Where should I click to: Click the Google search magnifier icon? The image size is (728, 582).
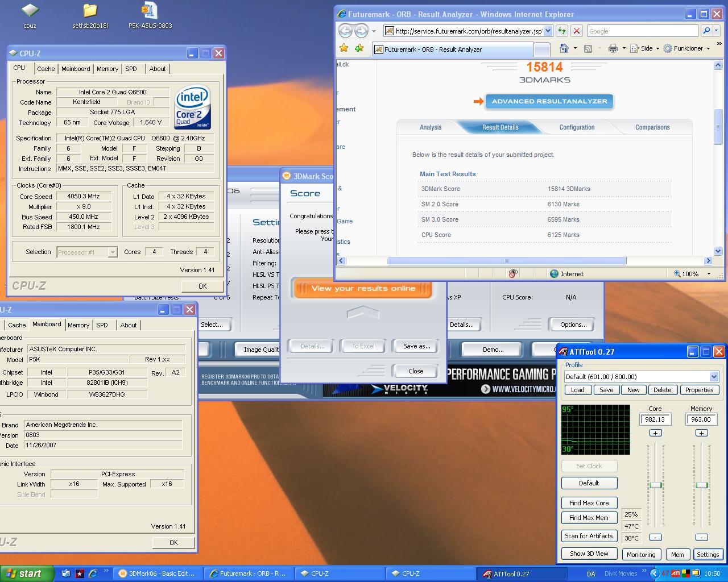[x=706, y=31]
